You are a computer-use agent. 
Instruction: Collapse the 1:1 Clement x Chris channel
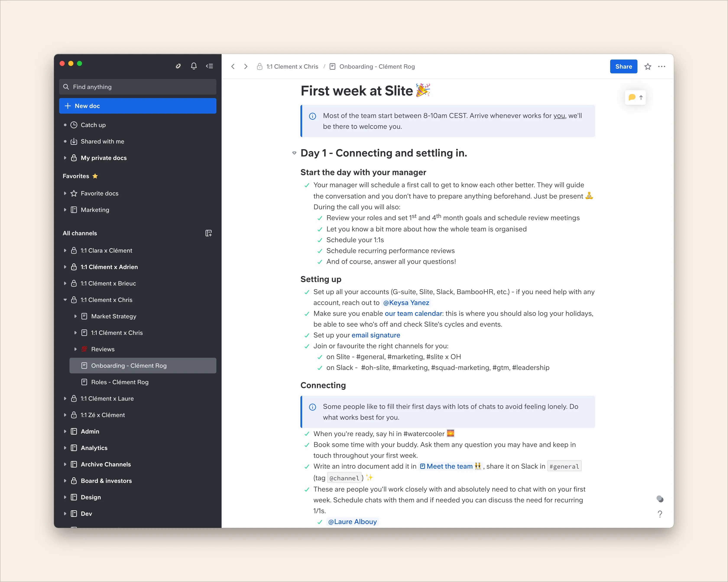tap(65, 300)
